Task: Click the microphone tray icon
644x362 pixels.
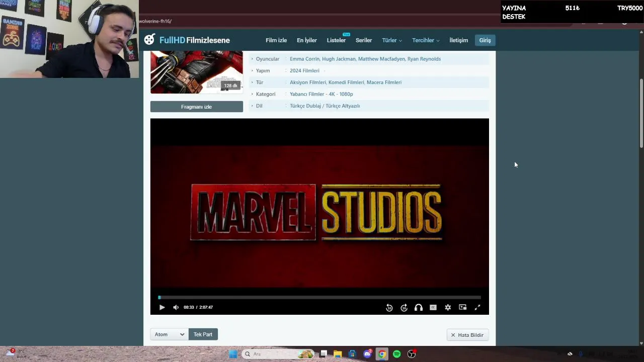Action: 581,354
